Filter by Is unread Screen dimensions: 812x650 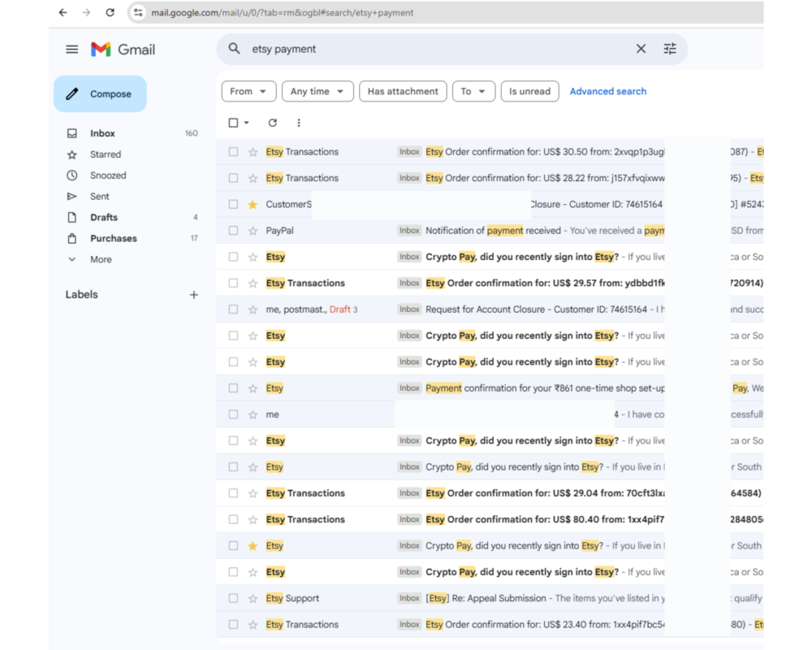(529, 91)
